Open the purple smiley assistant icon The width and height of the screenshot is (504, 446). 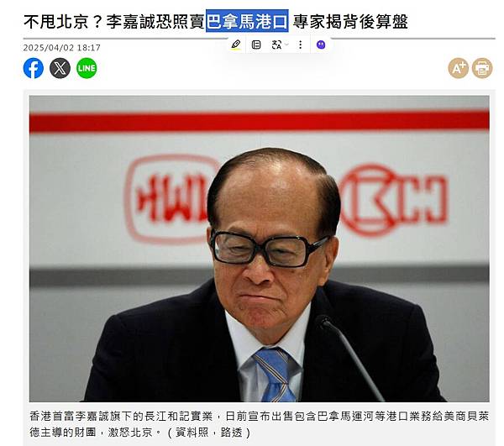click(321, 45)
